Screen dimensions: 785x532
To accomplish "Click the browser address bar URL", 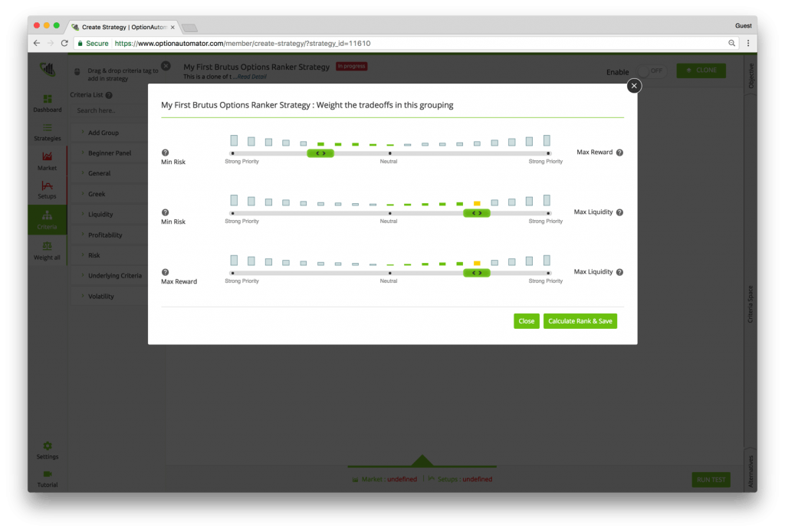I will [242, 44].
